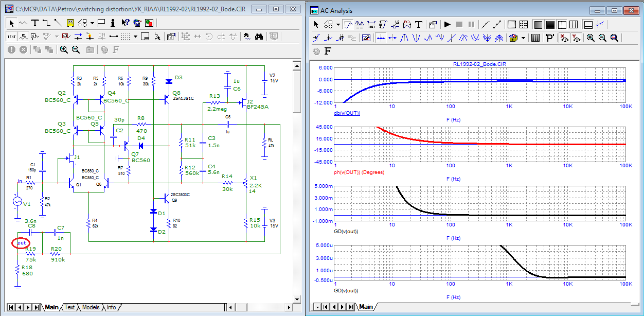Zoom out in AC Analysis window
This screenshot has width=644, height=316.
pyautogui.click(x=602, y=38)
